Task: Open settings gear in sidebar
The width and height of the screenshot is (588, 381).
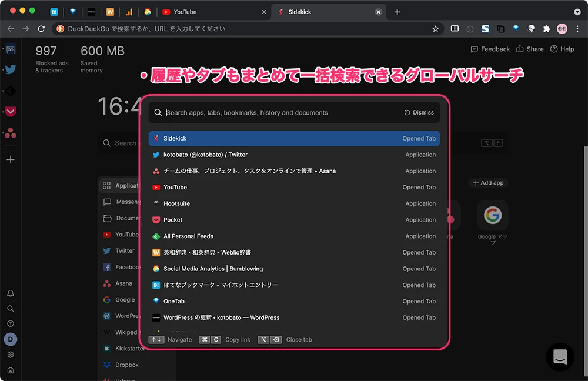Action: click(x=11, y=355)
